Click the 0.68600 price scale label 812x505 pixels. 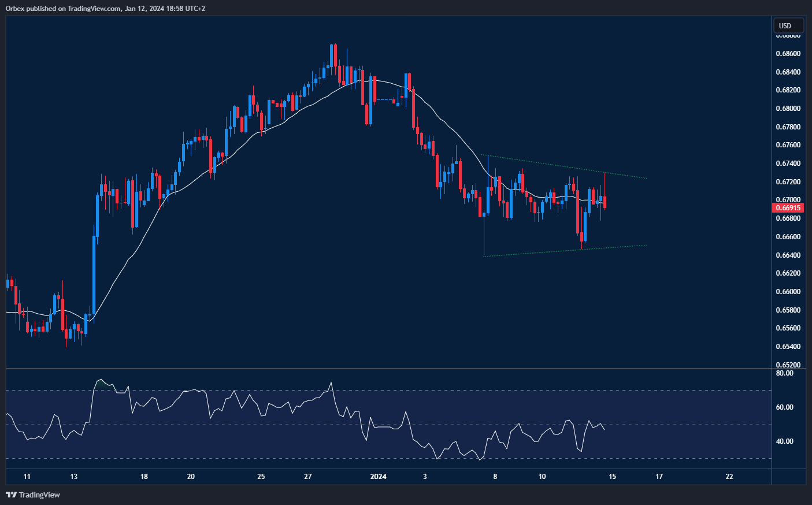tap(788, 54)
